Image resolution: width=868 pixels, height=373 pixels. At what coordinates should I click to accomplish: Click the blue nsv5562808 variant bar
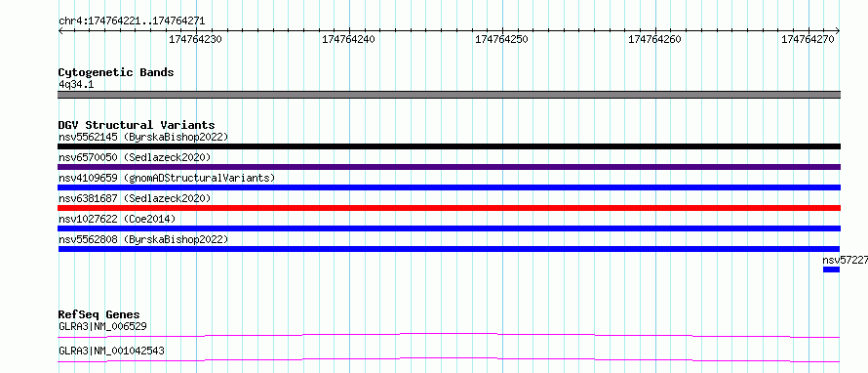coord(449,249)
